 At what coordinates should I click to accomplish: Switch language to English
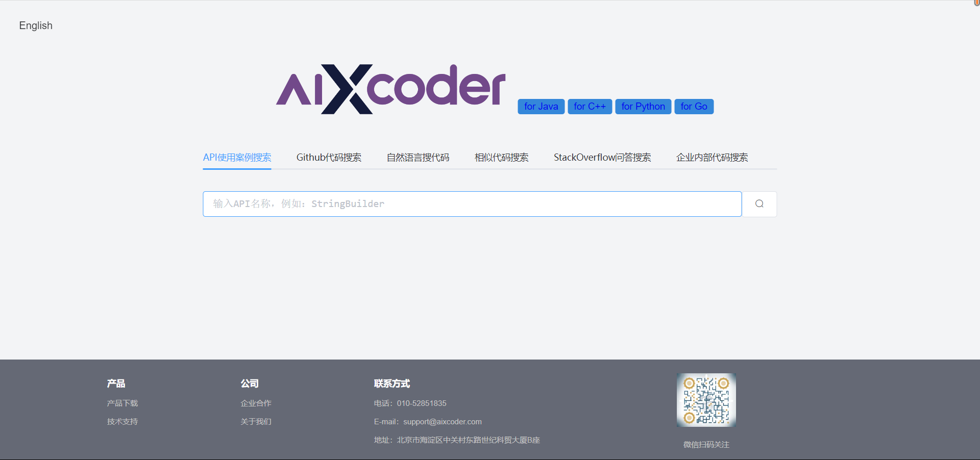pos(36,25)
